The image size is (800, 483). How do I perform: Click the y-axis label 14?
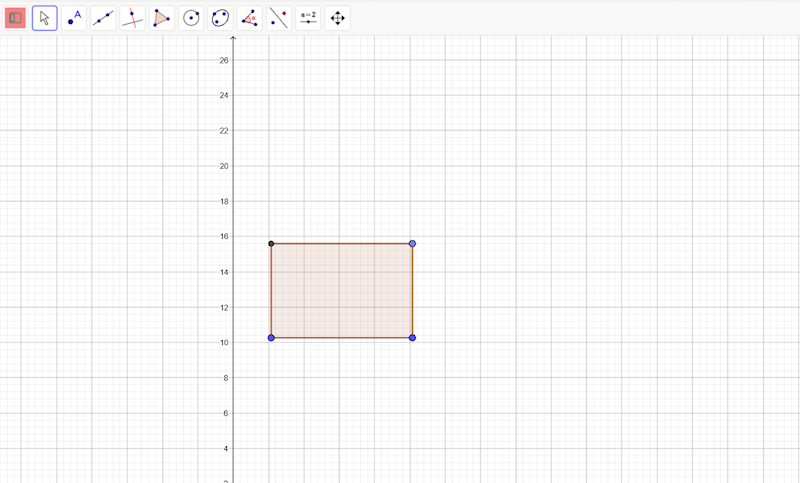tap(224, 272)
